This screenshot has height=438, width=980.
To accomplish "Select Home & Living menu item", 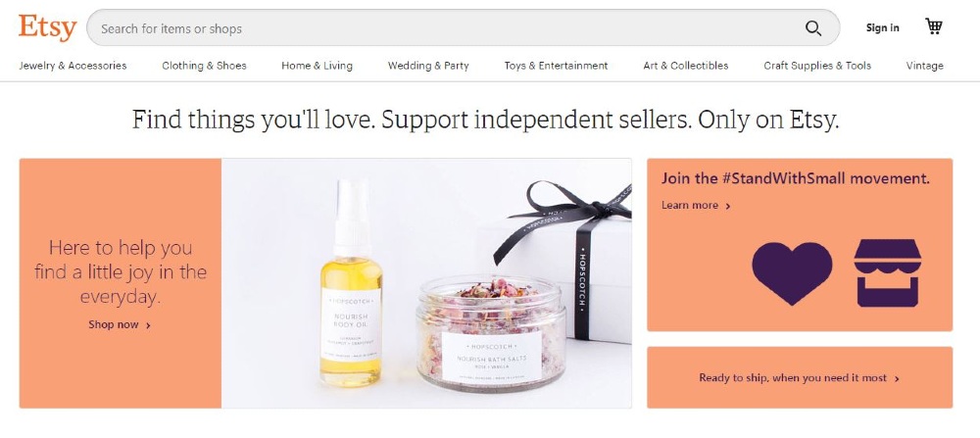I will (x=317, y=66).
